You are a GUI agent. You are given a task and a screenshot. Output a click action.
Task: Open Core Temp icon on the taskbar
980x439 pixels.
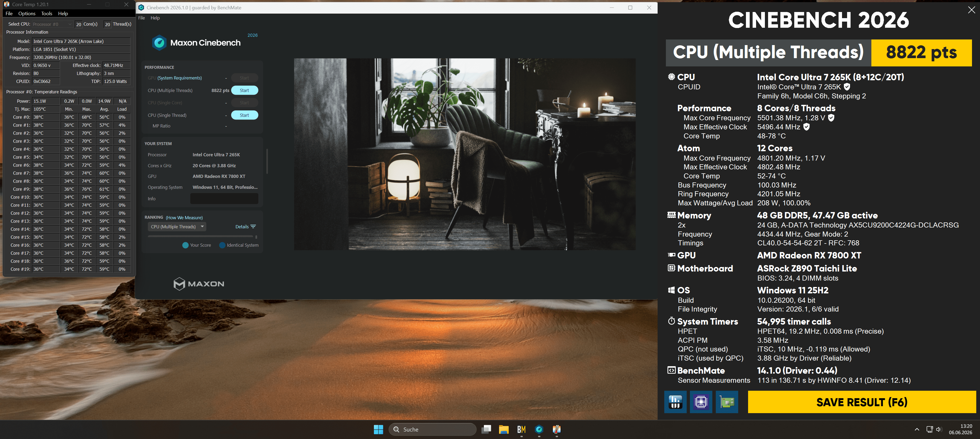tap(556, 429)
